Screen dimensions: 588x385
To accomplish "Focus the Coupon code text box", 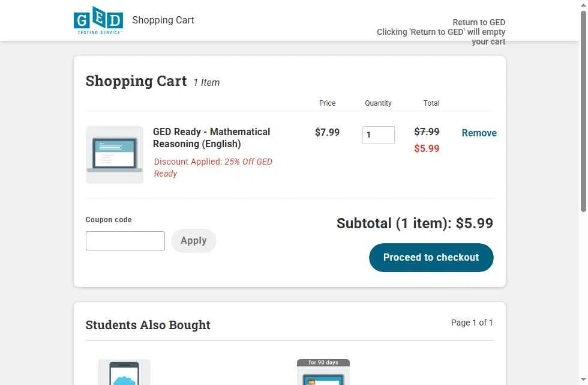I will [125, 241].
